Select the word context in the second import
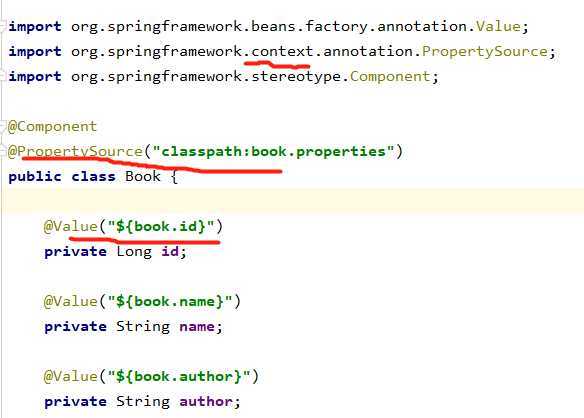Viewport: 584px width, 418px height. click(282, 51)
